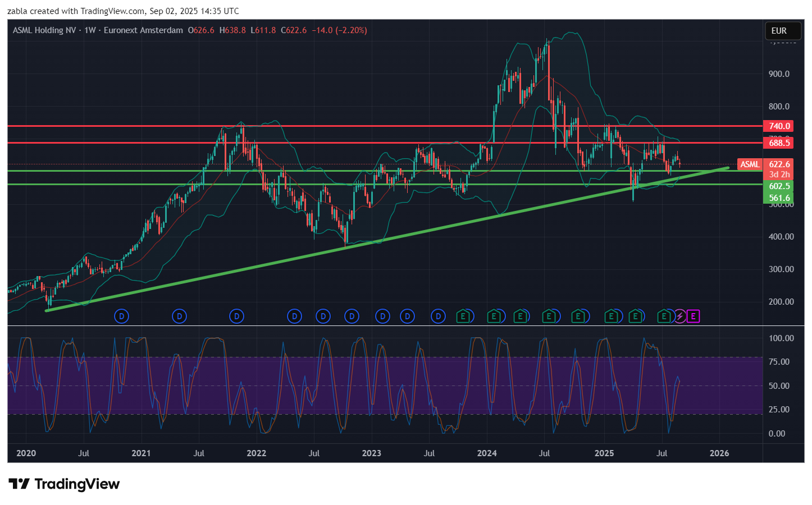Click the TradingView logo at bottom
Screen dimensions: 812x505
(64, 484)
